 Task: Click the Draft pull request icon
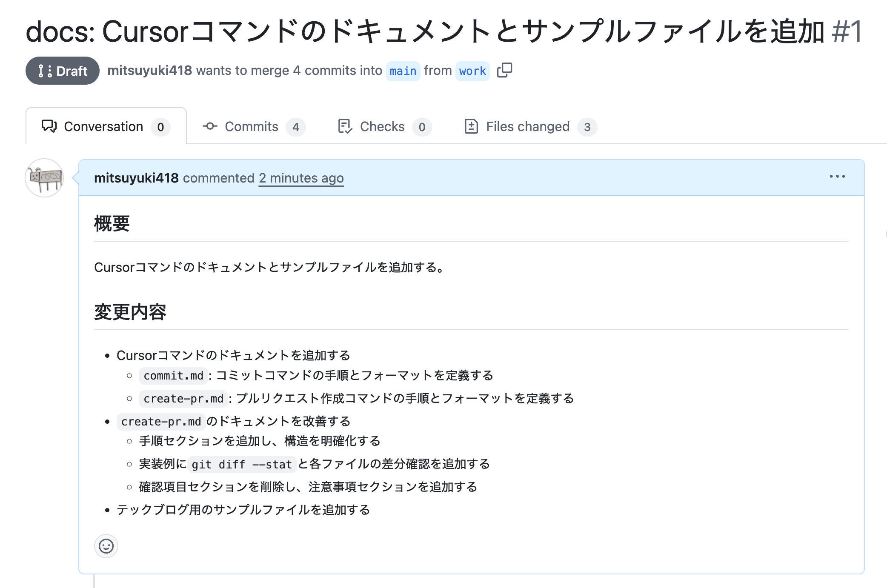point(44,71)
